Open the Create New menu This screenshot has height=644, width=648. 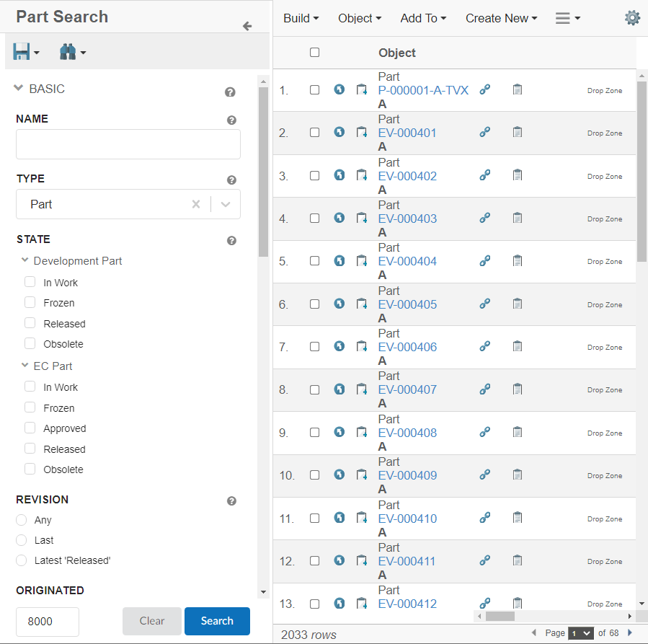coord(501,18)
